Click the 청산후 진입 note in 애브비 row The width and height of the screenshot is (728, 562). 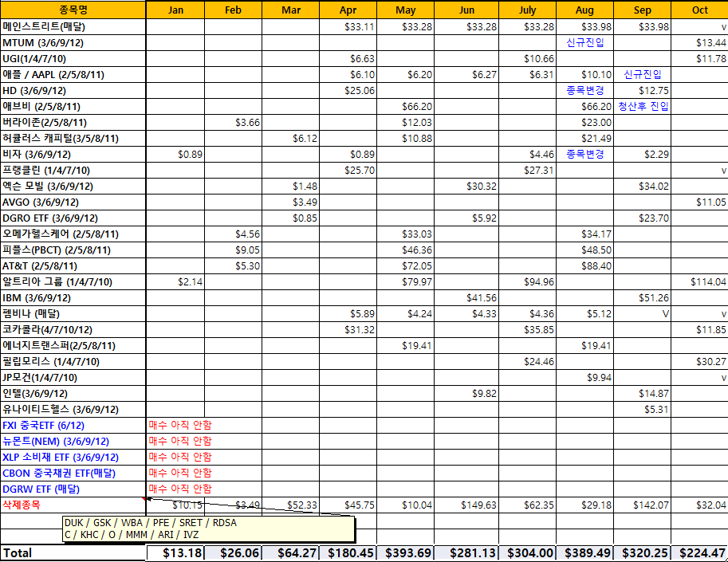(x=643, y=106)
